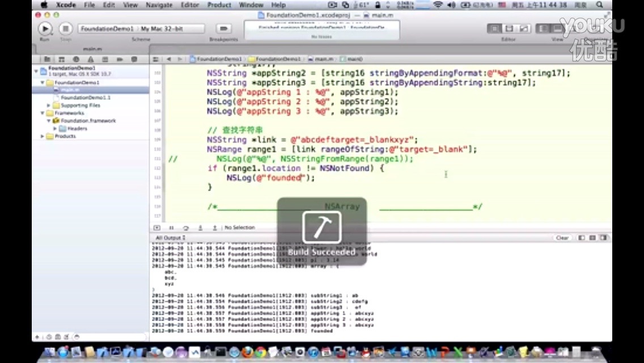Show only the console view
644x363 pixels.
(603, 238)
